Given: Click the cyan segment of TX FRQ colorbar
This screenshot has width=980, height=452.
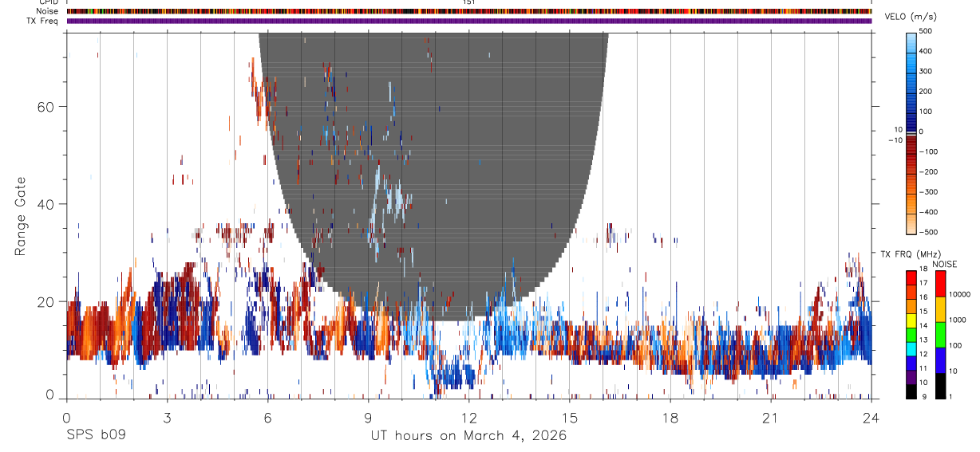Looking at the screenshot, I should [911, 349].
